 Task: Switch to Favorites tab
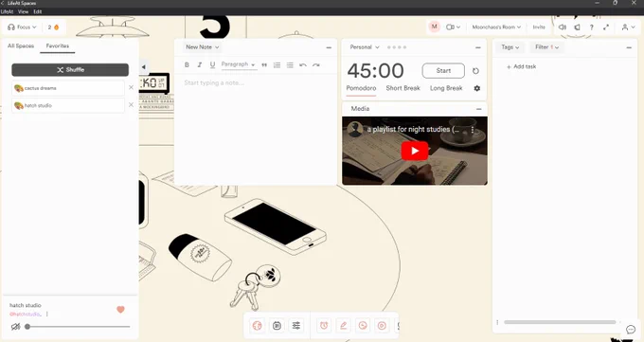coord(58,46)
